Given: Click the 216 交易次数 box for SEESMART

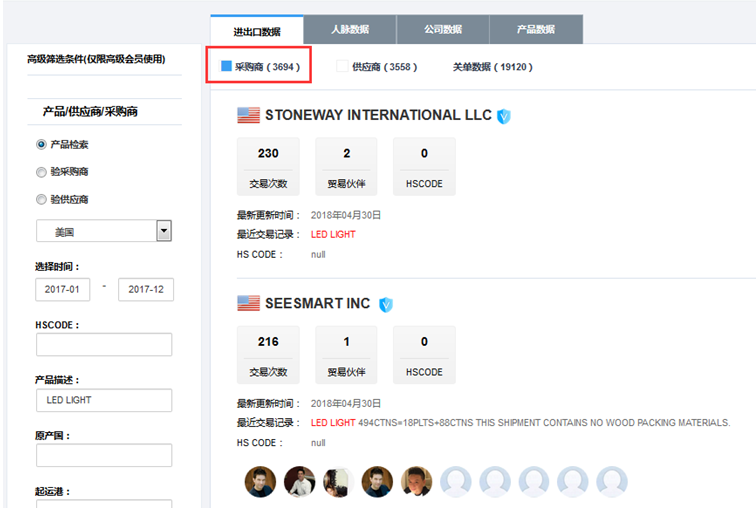Looking at the screenshot, I should [x=268, y=355].
